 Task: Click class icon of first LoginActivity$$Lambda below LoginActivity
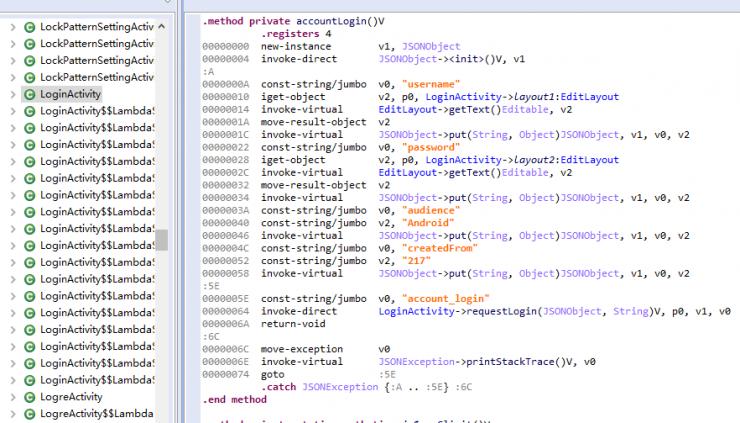(28, 111)
